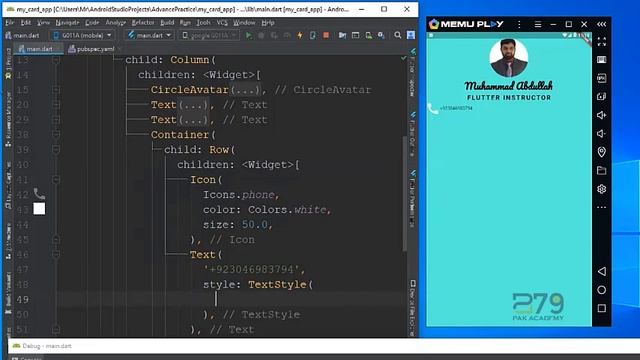Viewport: 640px width, 360px height.
Task: Open the Tools menu
Action: click(203, 23)
